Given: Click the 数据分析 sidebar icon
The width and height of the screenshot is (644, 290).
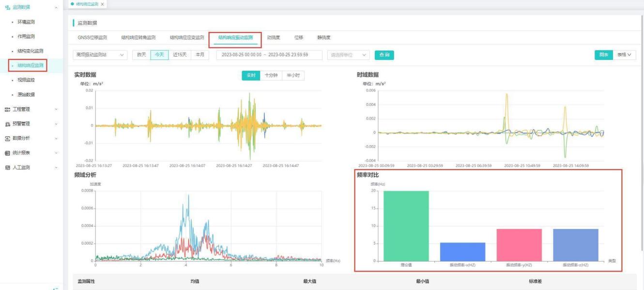Looking at the screenshot, I should (x=7, y=138).
